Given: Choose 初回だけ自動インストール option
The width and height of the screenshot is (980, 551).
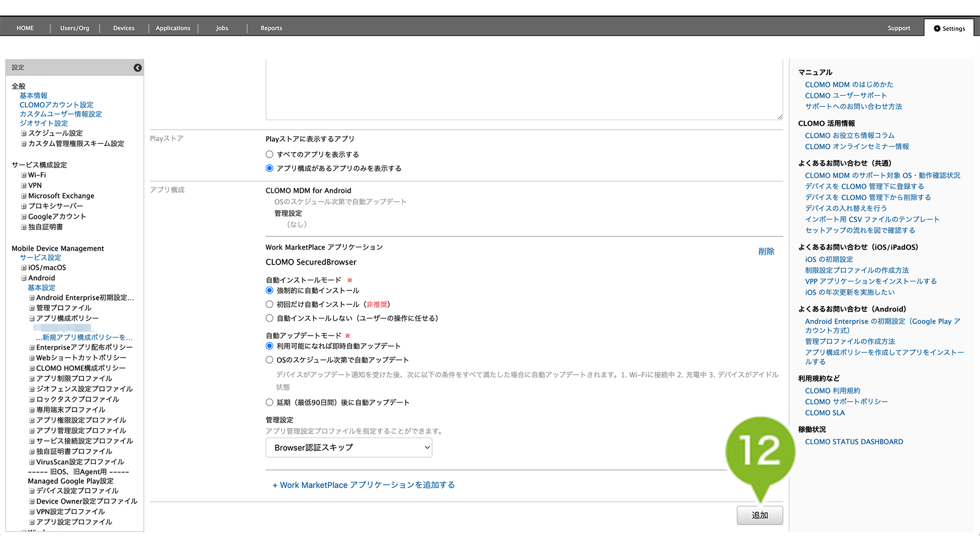Looking at the screenshot, I should click(270, 304).
